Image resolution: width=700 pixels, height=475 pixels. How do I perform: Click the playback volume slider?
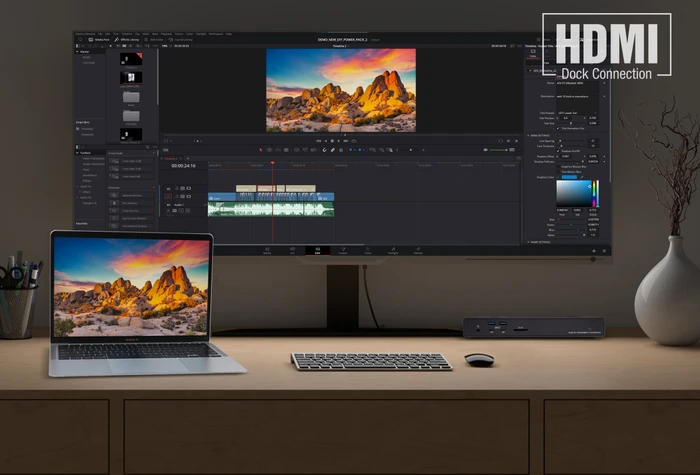500,150
